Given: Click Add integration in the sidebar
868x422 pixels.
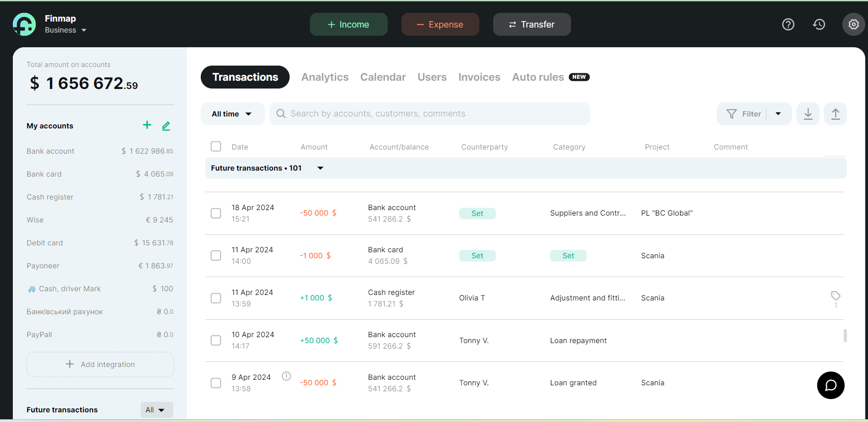Looking at the screenshot, I should coord(100,364).
